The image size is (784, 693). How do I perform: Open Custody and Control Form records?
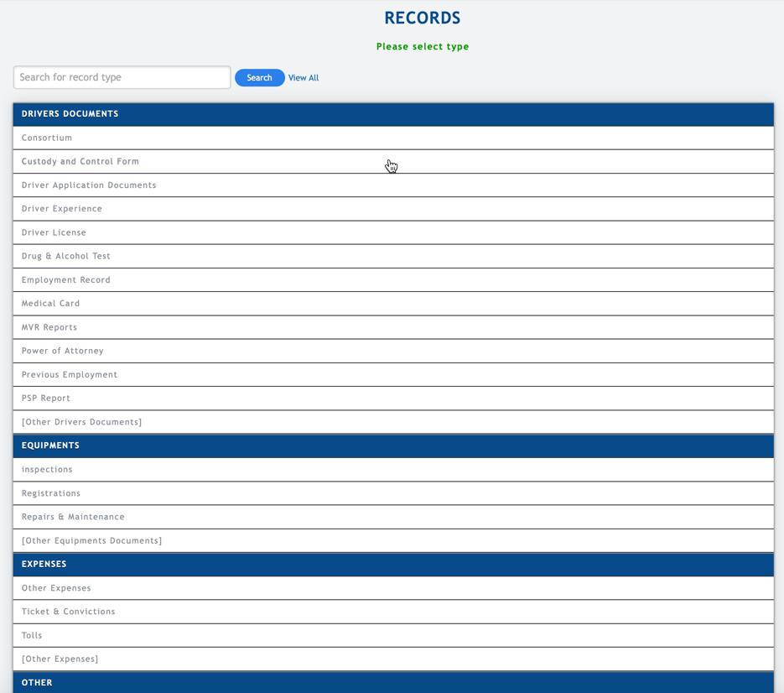[80, 161]
